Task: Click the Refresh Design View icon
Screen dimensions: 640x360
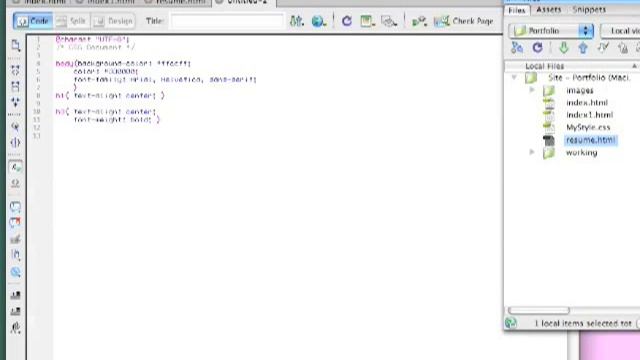Action: pos(347,21)
